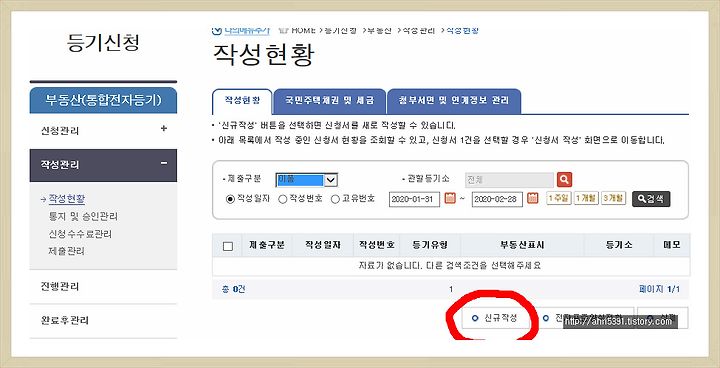Viewport: 720px width, 368px height.
Task: Click the 작성번호 column header
Action: (377, 245)
